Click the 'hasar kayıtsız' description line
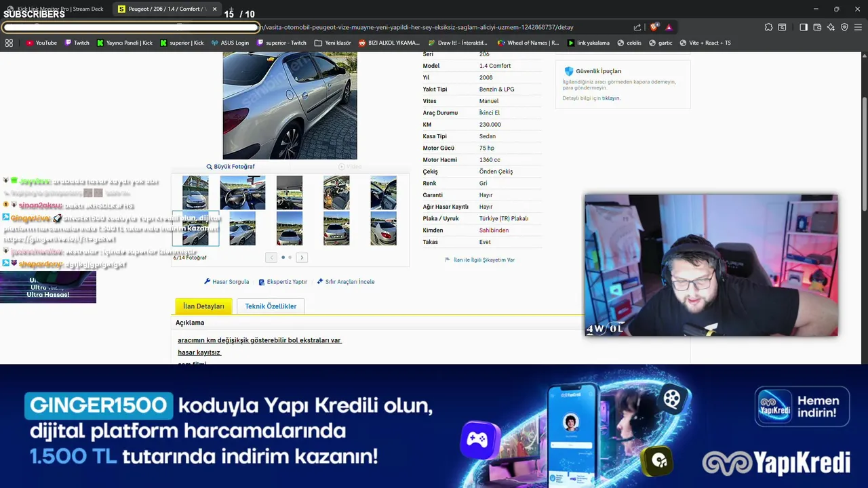Viewport: 868px width, 488px height. [199, 352]
